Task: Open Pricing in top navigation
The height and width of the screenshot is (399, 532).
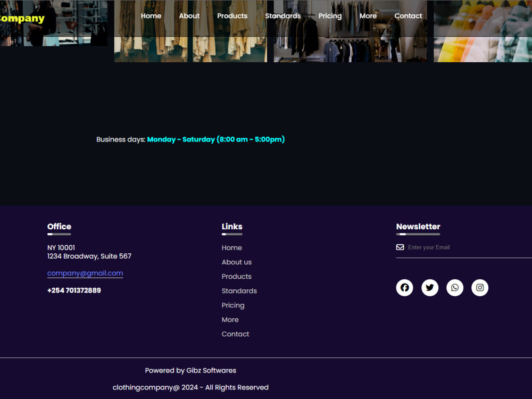Action: click(x=330, y=16)
